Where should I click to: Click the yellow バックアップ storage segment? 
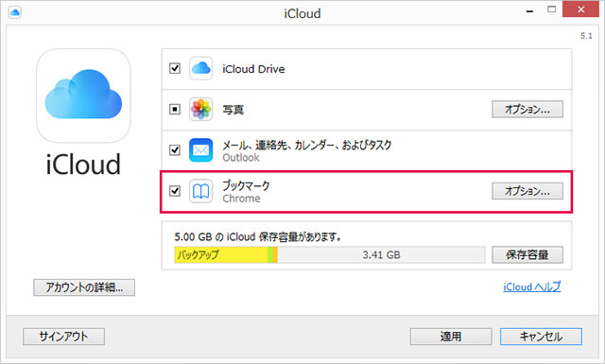(221, 254)
